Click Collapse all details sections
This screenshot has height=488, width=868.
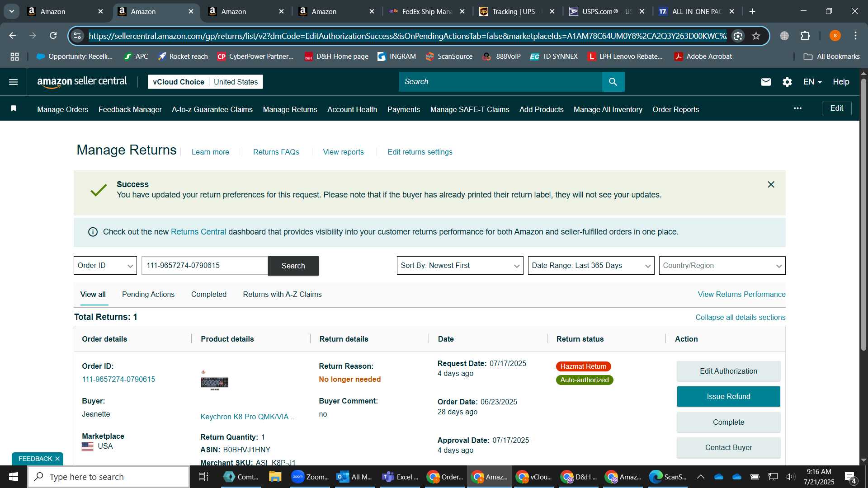[x=740, y=317]
